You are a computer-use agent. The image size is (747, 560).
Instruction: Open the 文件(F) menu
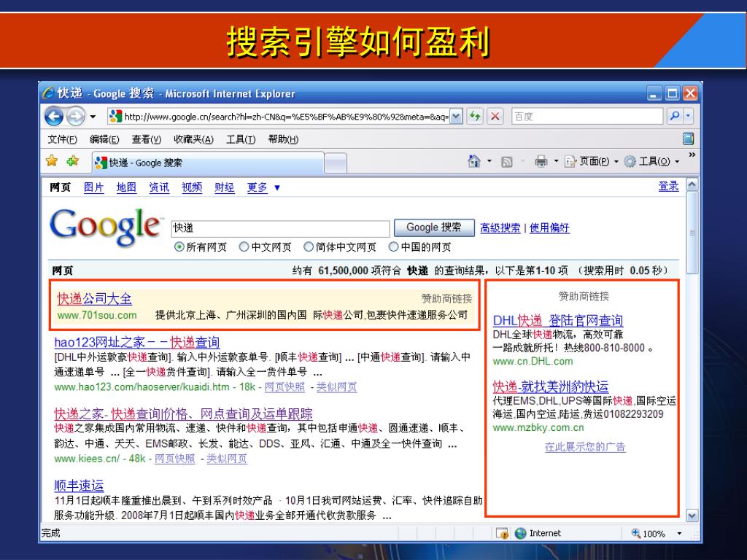click(63, 139)
